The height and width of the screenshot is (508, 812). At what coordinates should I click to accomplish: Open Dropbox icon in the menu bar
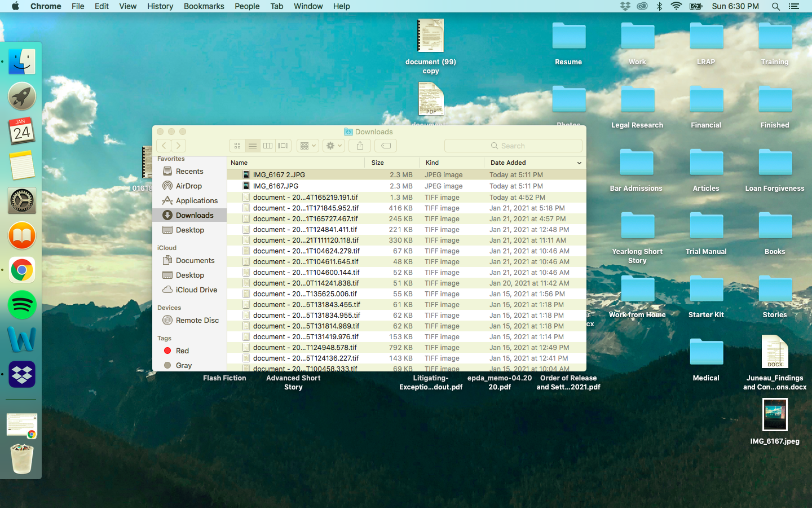[625, 6]
